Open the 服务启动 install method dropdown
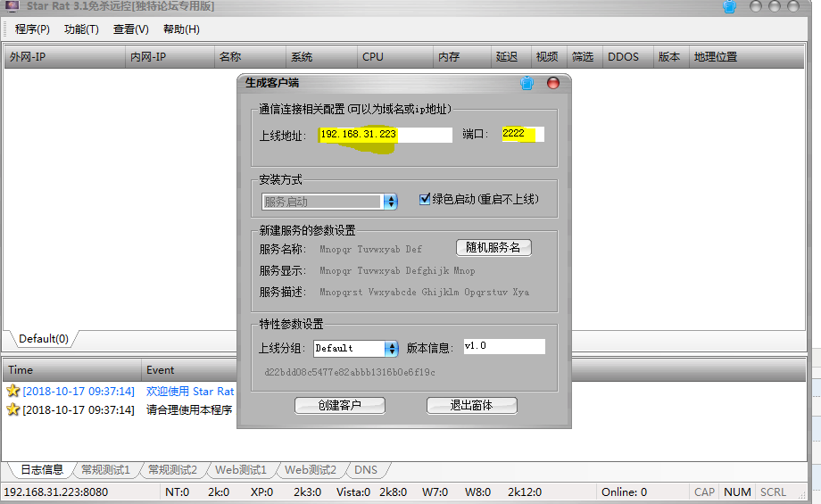 [391, 202]
